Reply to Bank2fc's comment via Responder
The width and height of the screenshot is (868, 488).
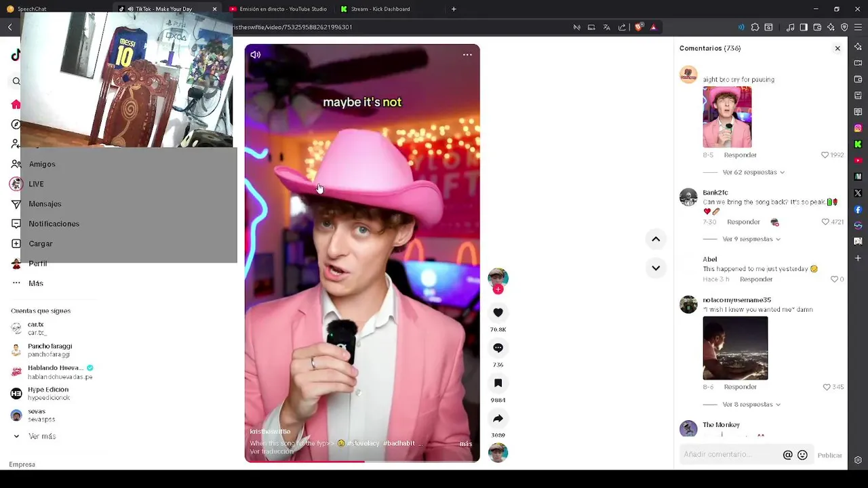click(743, 222)
